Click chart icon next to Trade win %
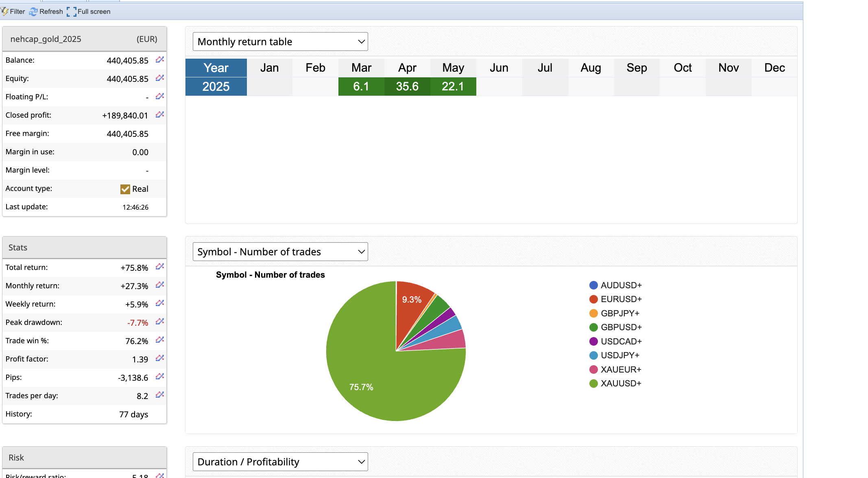Viewport: 868px width, 478px height. (159, 340)
